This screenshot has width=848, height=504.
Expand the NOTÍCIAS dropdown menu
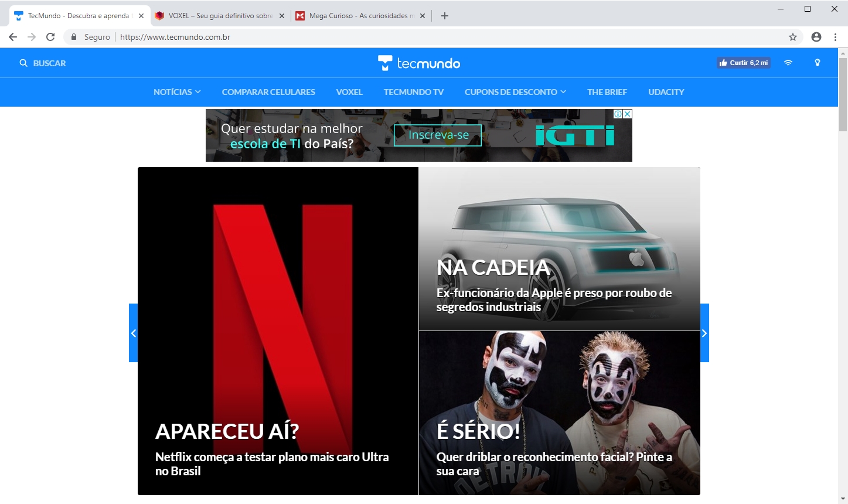[177, 92]
